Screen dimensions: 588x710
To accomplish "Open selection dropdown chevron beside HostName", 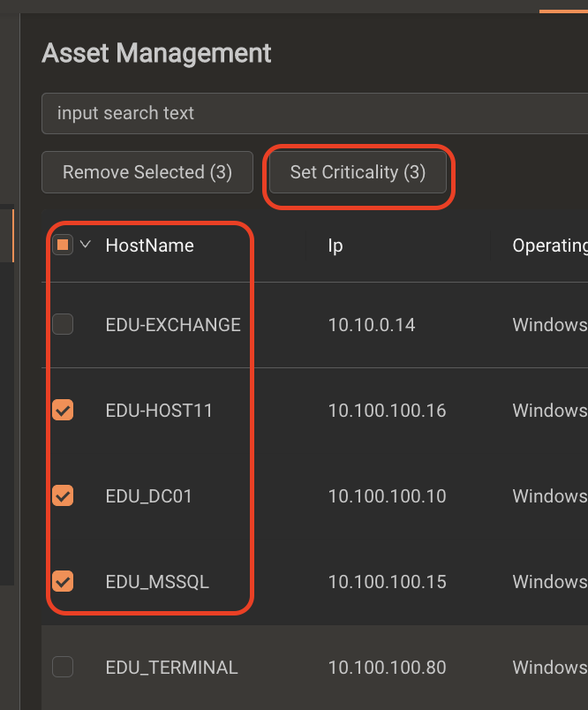I will (85, 245).
